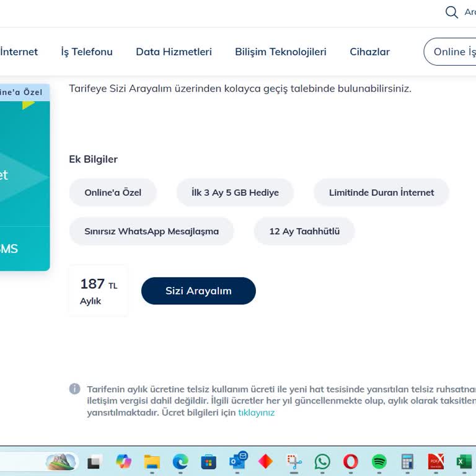Open Opera browser from the taskbar
Viewport: 476px width, 476px height.
[351, 462]
